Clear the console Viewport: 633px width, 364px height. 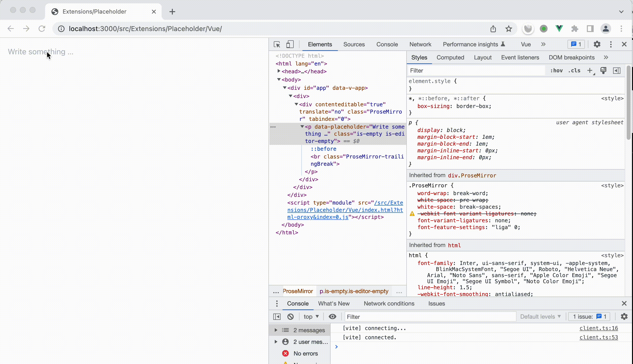[290, 317]
